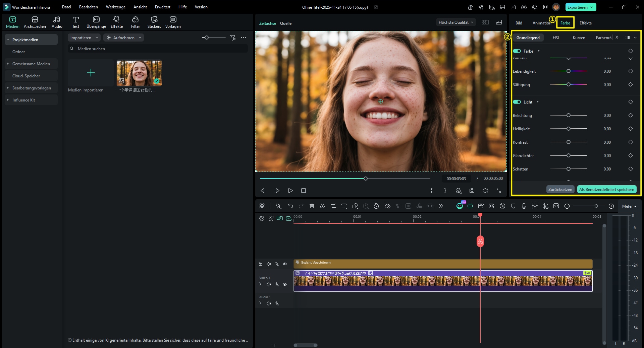Disable the Licht adjustments toggle
Viewport: 644px width, 348px height.
[517, 102]
